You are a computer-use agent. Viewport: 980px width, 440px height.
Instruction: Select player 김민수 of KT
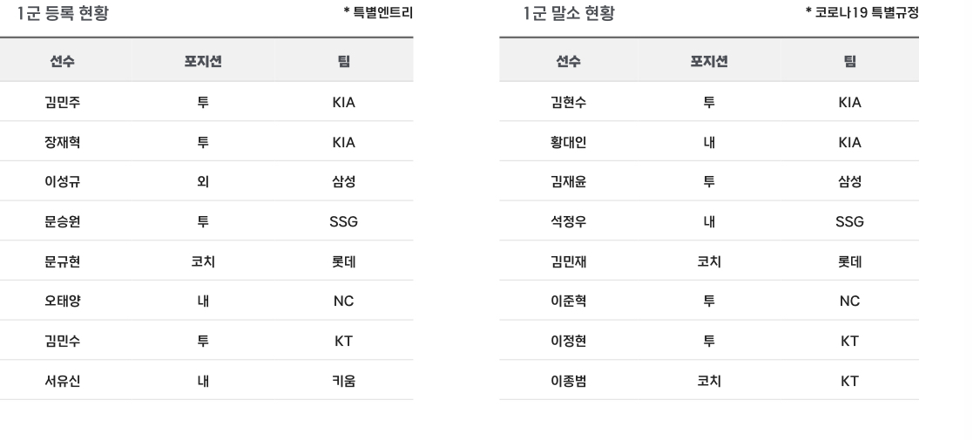pyautogui.click(x=63, y=341)
